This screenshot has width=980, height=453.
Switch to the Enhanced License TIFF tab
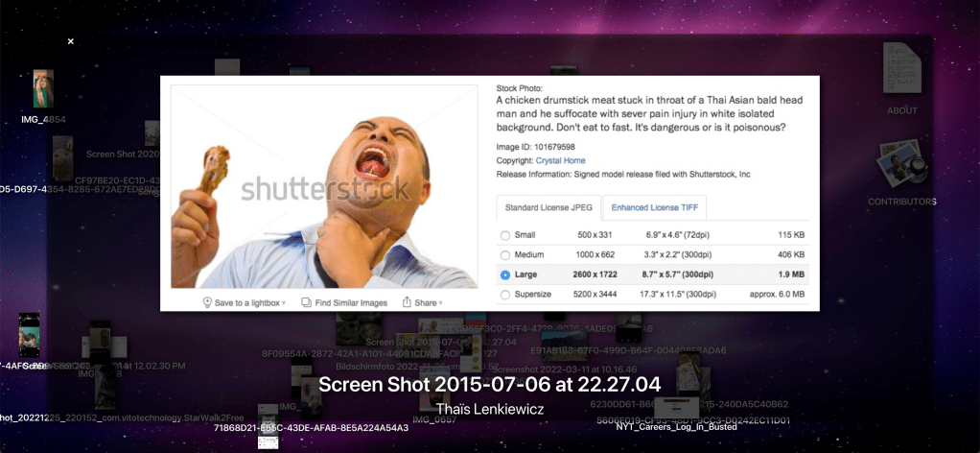tap(655, 207)
